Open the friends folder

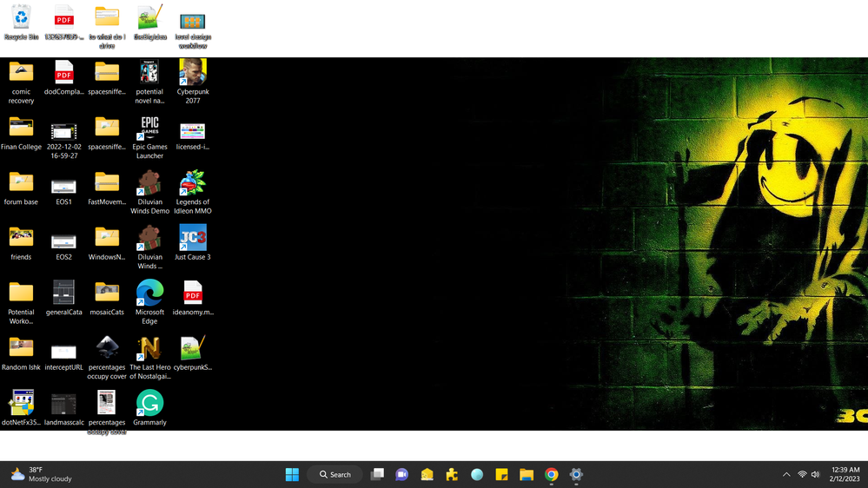21,243
